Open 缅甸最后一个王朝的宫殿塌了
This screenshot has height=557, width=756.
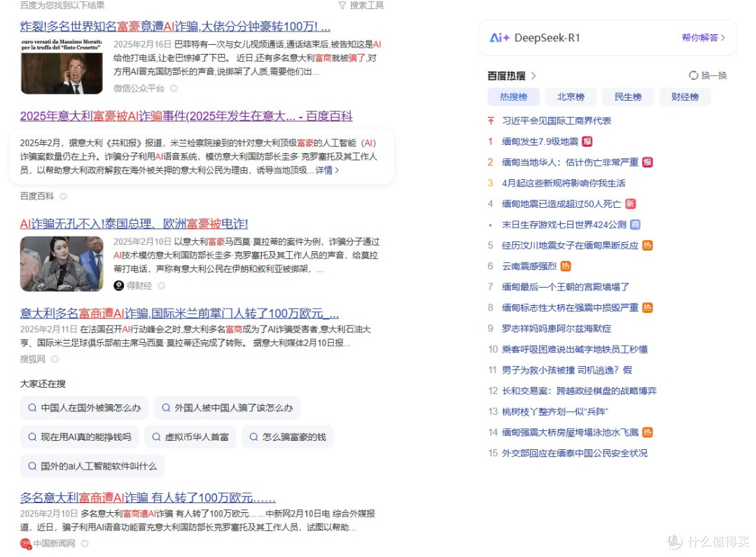click(x=565, y=287)
